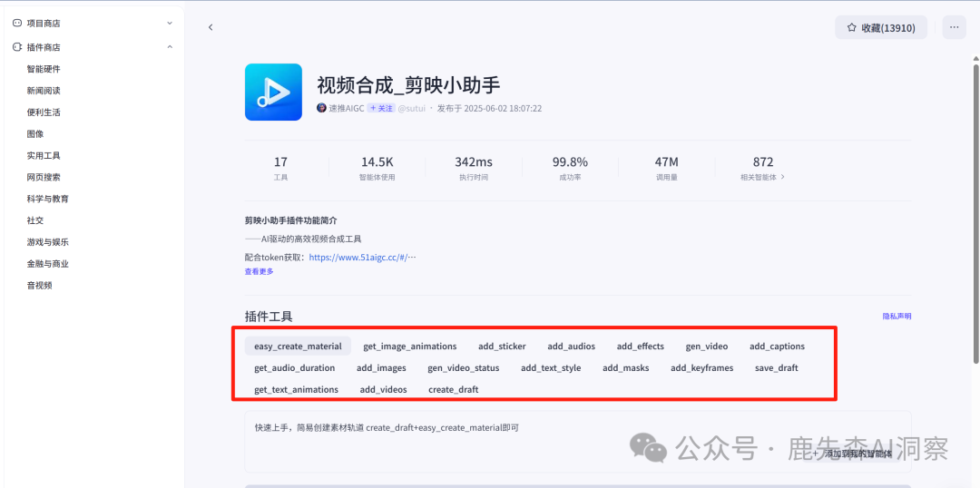Open the 新闻阅读 category
The width and height of the screenshot is (980, 488).
(x=44, y=91)
